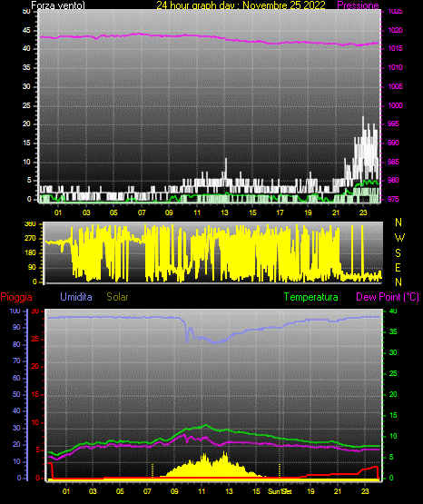Click the Forza vento axis title
The height and width of the screenshot is (504, 423).
point(58,5)
